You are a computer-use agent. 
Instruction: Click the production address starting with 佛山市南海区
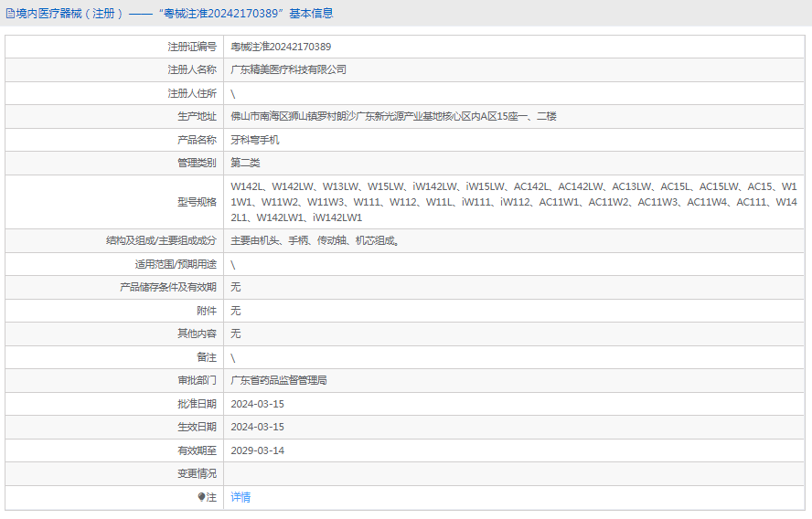[x=393, y=116]
